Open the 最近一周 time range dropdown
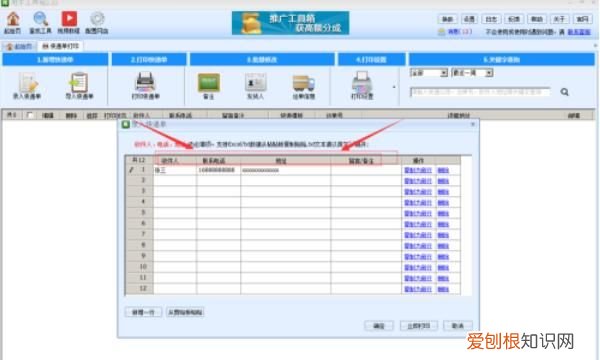 pyautogui.click(x=472, y=73)
